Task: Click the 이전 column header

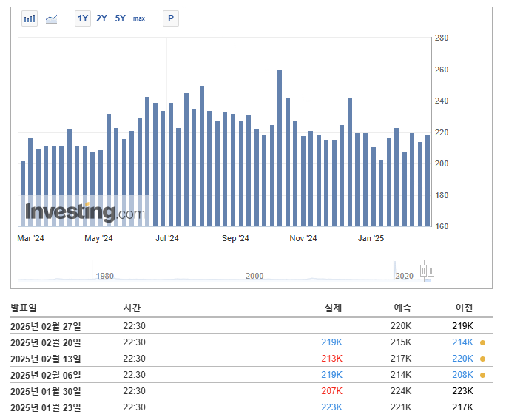Action: click(x=464, y=308)
